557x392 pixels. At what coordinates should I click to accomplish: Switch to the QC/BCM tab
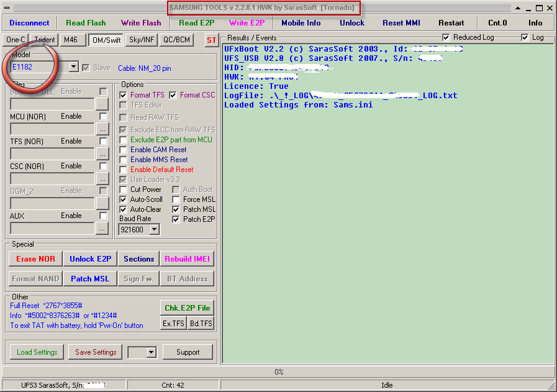(176, 40)
